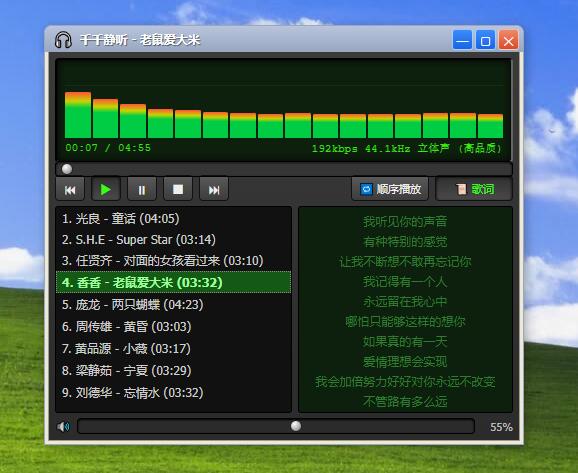Select playlist item 庞龙 - 两只蝴蝶
This screenshot has width=578, height=473.
173,305
